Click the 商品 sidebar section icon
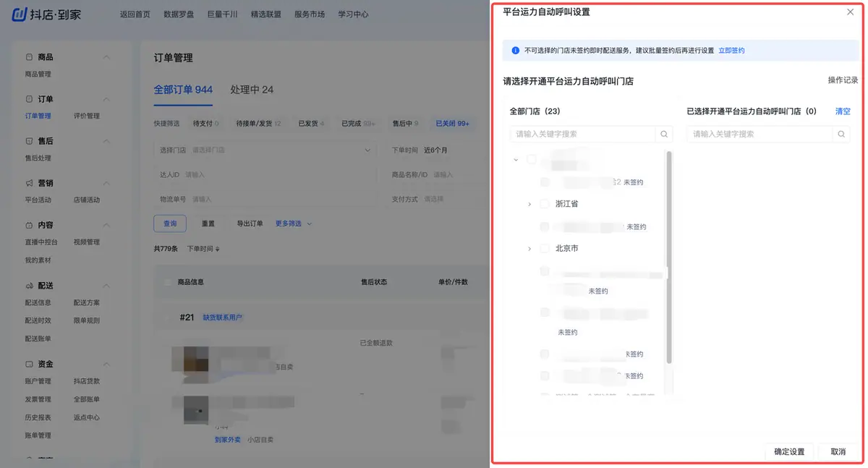868x468 pixels. pos(29,57)
